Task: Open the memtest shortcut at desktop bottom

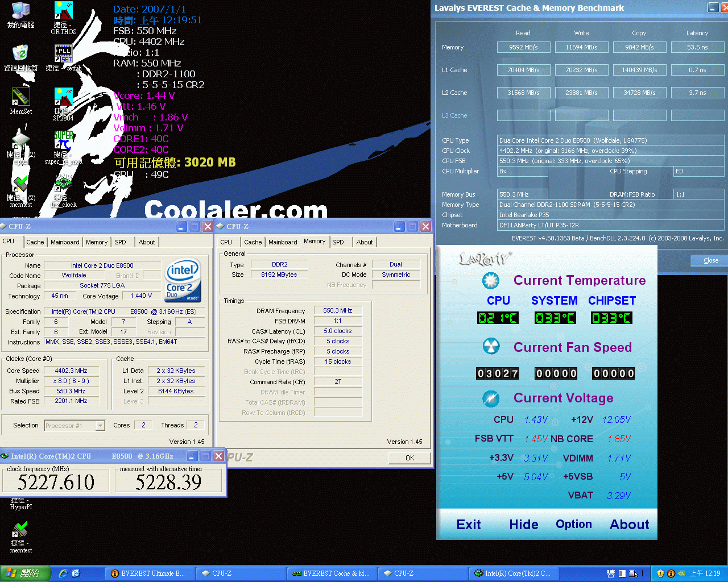Action: pyautogui.click(x=20, y=538)
